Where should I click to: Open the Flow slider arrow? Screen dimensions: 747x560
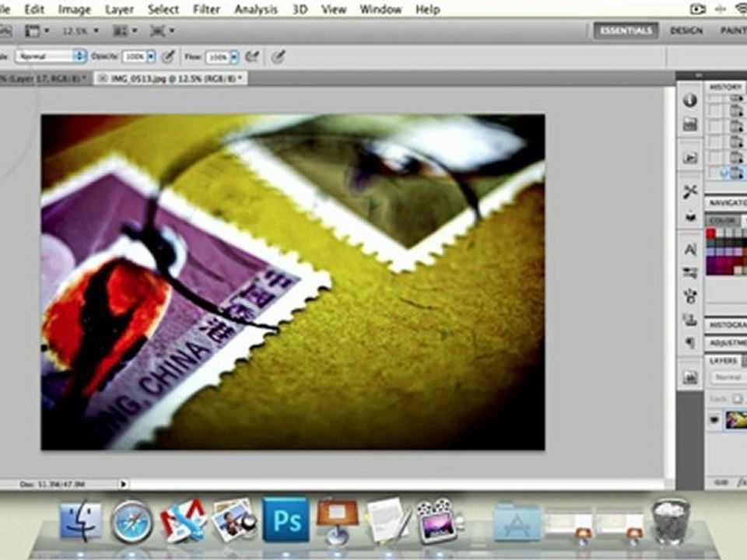234,57
